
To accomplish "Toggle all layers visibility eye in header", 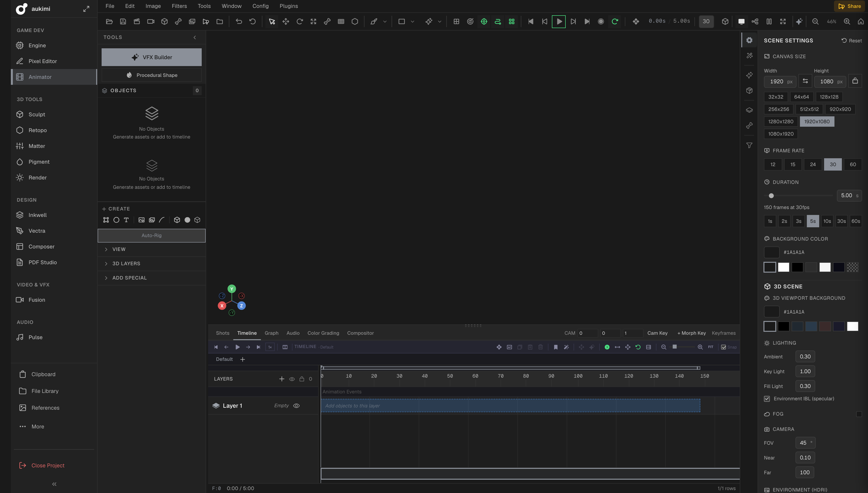I will tap(291, 379).
